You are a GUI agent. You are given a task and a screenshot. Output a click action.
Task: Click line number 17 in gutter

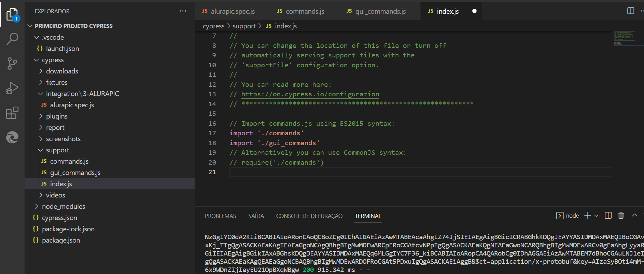click(x=212, y=133)
